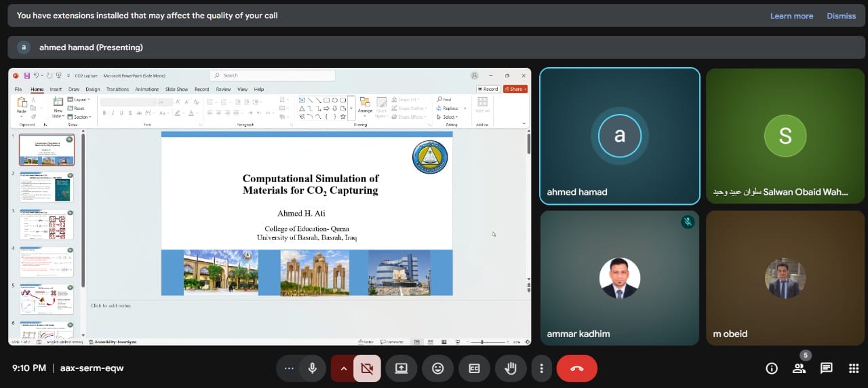Open the meeting details info icon

[771, 368]
